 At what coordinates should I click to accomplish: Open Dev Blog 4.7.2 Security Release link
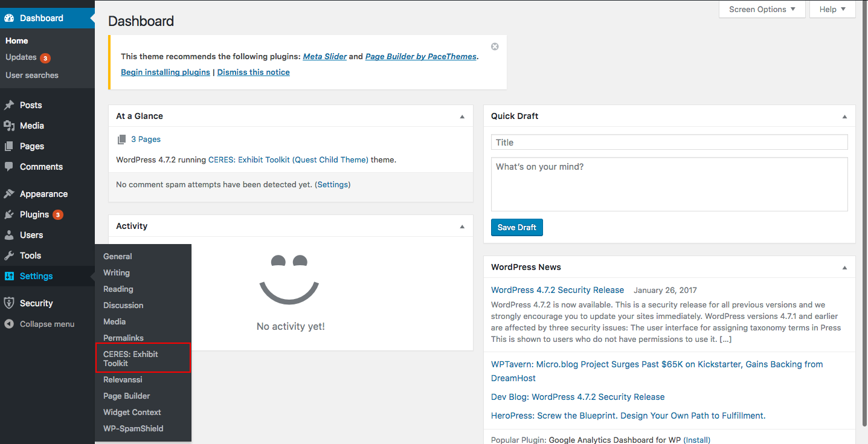click(x=578, y=397)
